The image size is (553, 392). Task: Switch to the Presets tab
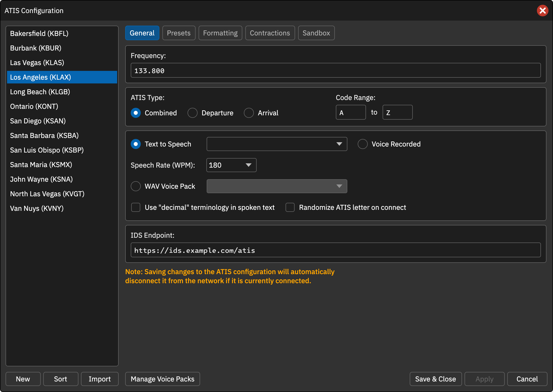179,33
